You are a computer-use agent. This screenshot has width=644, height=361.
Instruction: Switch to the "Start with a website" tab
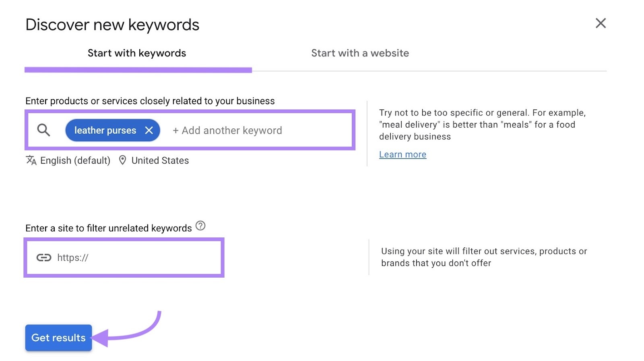click(x=359, y=53)
